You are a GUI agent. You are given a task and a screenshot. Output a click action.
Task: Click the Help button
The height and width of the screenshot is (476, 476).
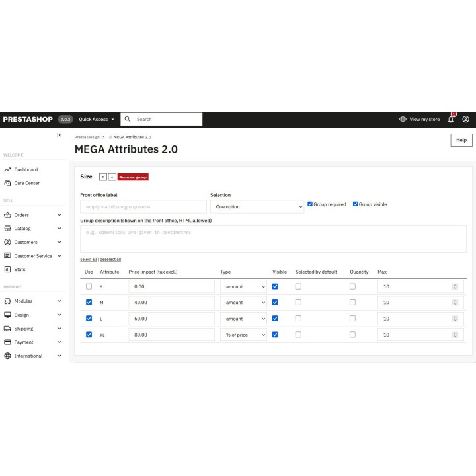(461, 140)
